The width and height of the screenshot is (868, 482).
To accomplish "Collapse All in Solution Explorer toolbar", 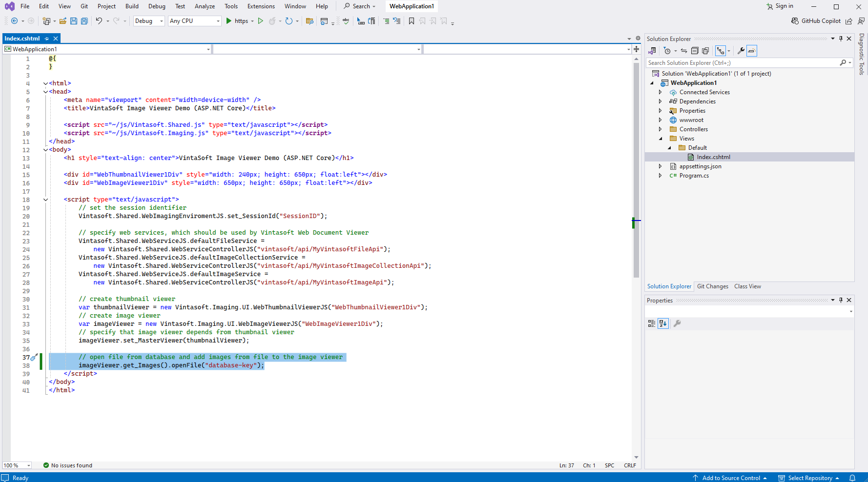I will 695,51.
